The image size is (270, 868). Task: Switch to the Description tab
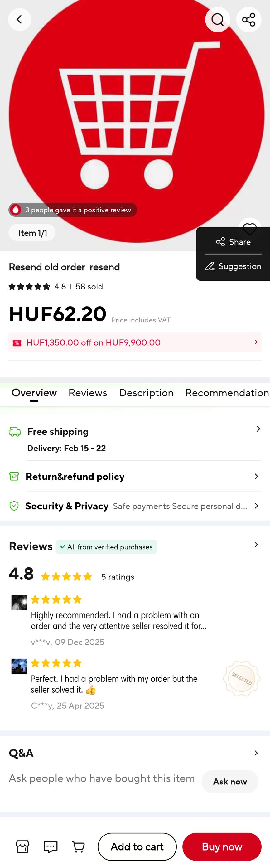(146, 393)
